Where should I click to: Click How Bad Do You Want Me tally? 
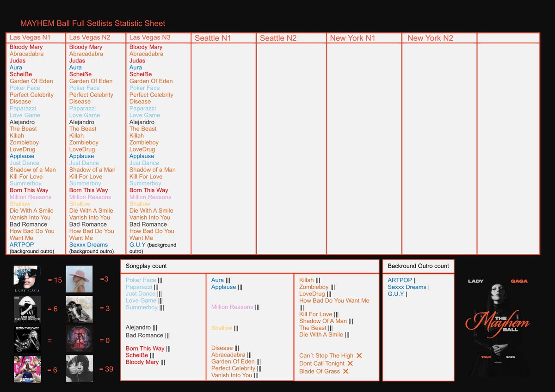click(302, 307)
